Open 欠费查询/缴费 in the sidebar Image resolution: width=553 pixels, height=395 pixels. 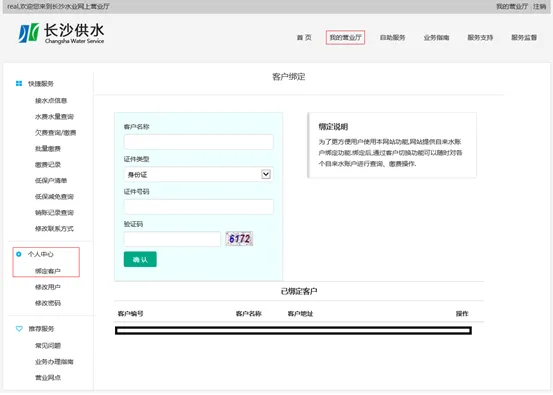pos(55,133)
